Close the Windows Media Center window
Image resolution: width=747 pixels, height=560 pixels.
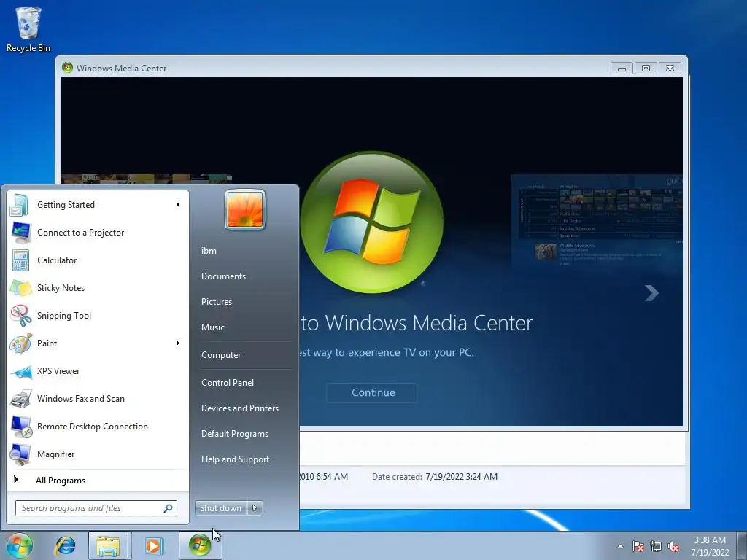click(x=670, y=68)
